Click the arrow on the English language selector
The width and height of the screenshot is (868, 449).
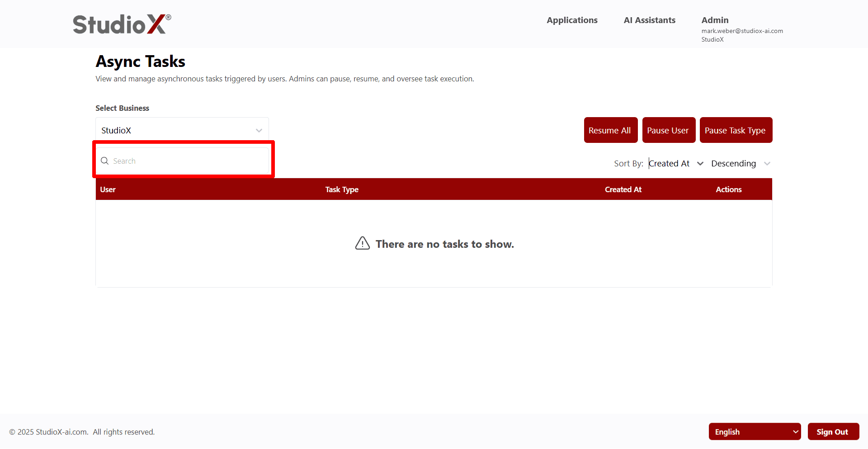point(794,431)
